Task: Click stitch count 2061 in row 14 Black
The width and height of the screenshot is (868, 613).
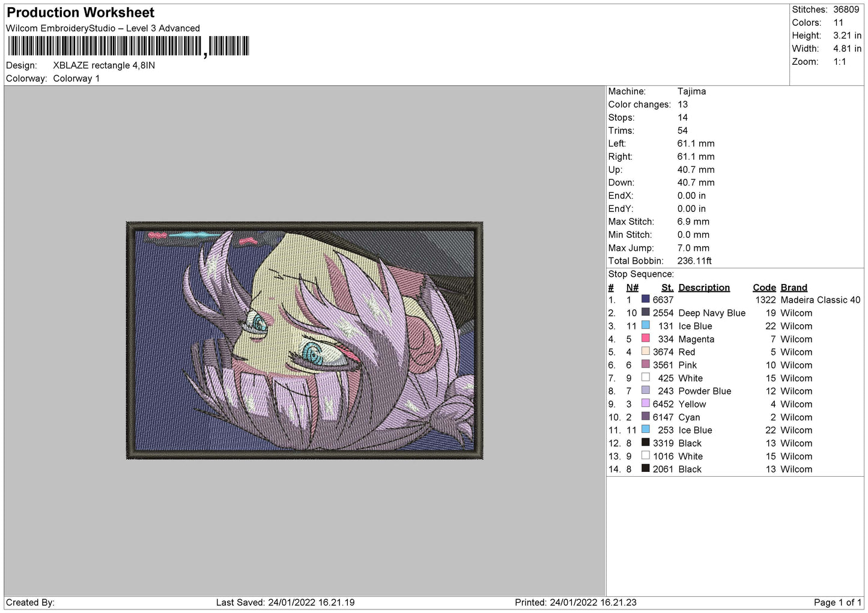Action: point(663,470)
